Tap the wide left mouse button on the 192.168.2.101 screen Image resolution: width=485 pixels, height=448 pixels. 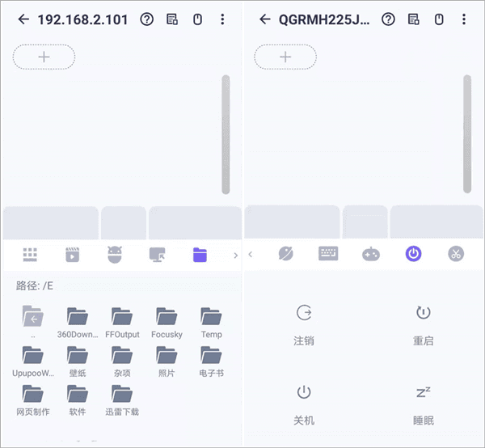51,222
